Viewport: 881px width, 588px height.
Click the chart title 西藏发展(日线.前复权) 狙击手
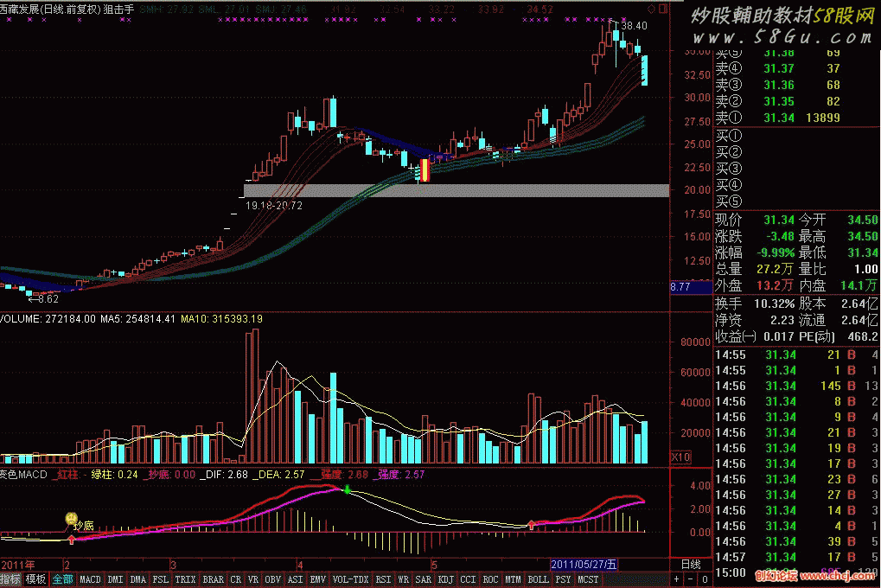[67, 10]
